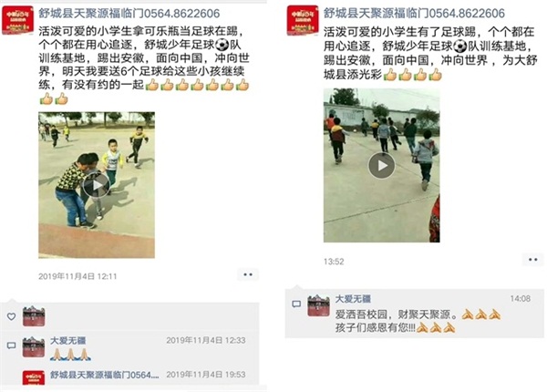Open 舒城县天聚源福临门0564... reply name at 19:53

click(x=104, y=375)
